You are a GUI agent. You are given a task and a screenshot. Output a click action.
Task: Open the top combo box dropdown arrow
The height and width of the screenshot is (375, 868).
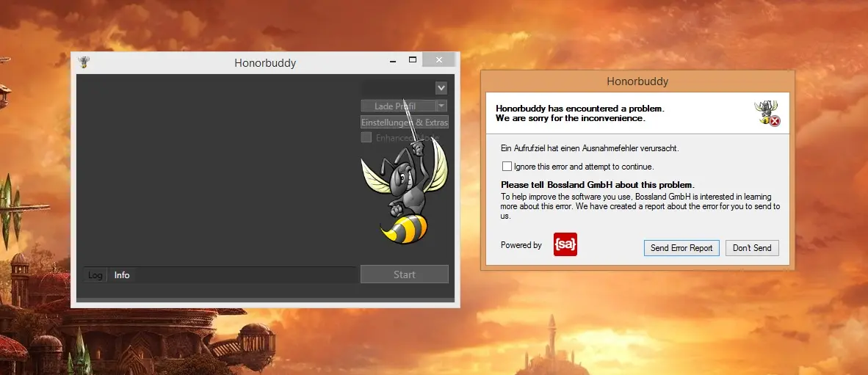pyautogui.click(x=441, y=88)
